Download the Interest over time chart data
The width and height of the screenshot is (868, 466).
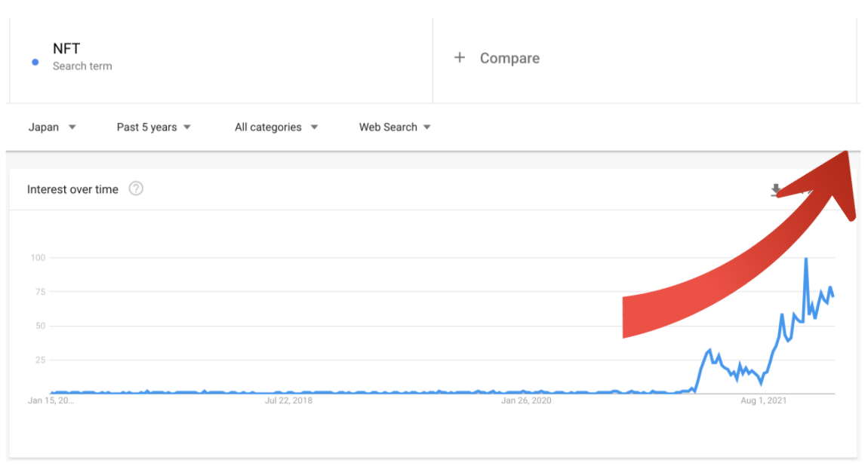pyautogui.click(x=776, y=189)
